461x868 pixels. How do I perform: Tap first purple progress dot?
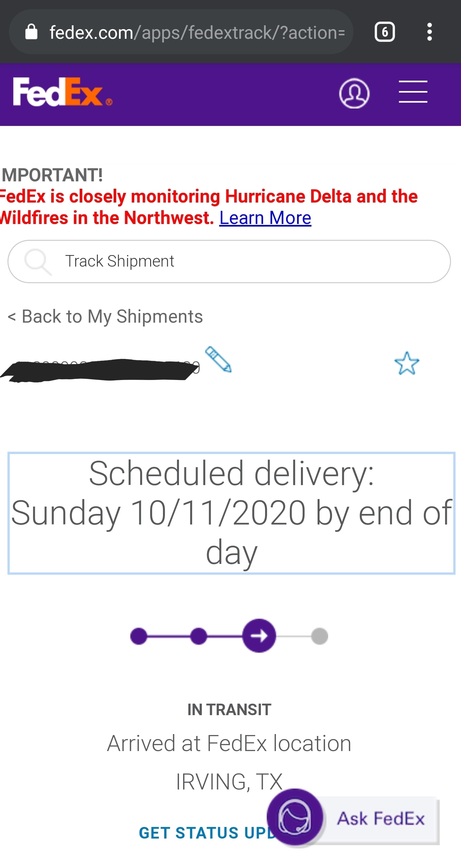point(139,636)
